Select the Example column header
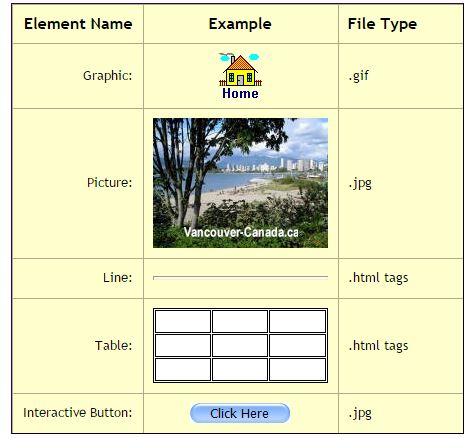This screenshot has height=438, width=472. pos(240,24)
